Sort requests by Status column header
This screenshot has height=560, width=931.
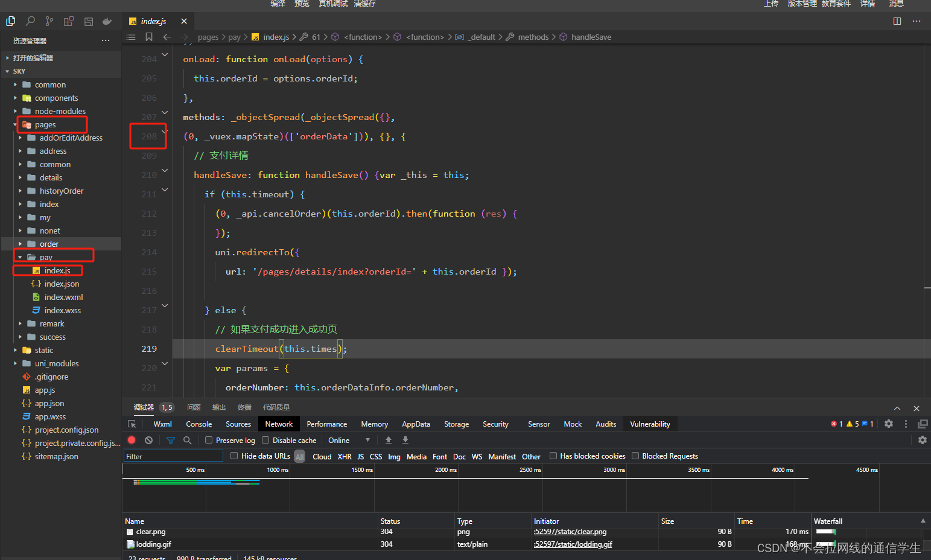pyautogui.click(x=416, y=521)
